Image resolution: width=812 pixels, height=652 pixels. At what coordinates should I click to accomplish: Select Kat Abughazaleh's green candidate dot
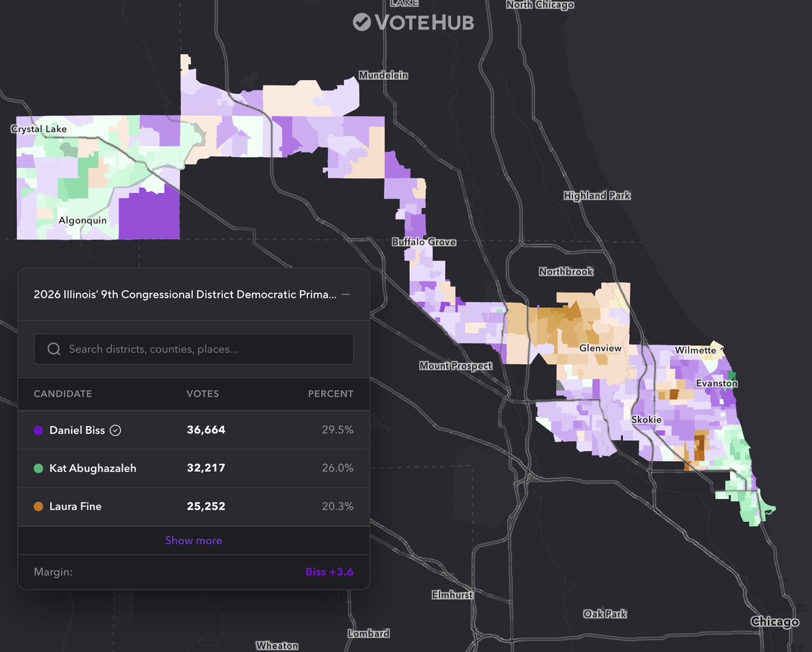pos(39,468)
